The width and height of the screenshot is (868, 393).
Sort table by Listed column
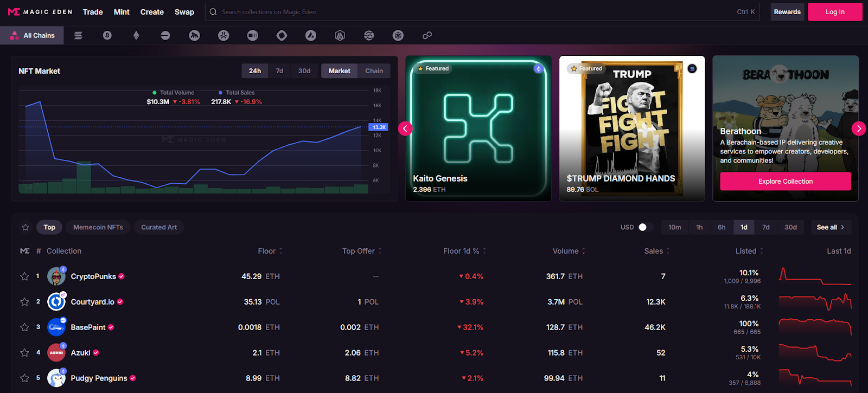point(749,251)
